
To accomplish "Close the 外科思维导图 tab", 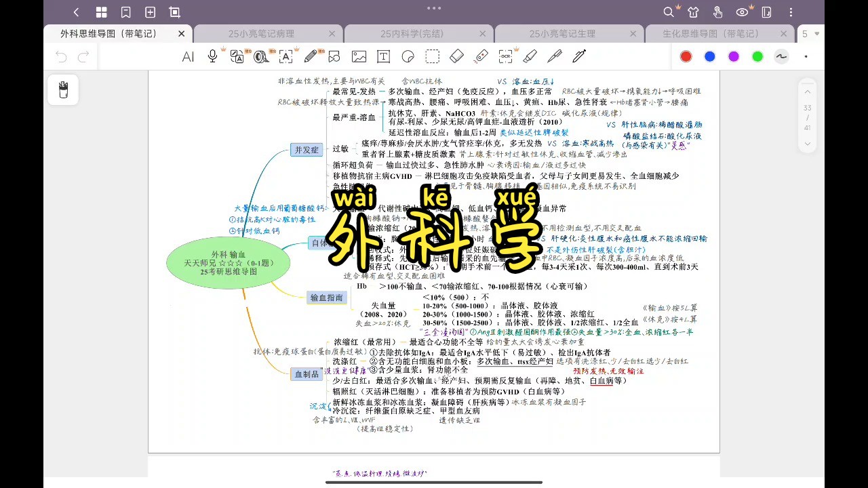I will [x=181, y=33].
